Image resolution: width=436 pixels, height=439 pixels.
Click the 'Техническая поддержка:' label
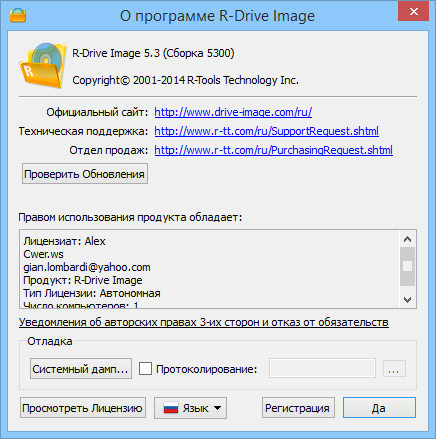click(x=83, y=131)
